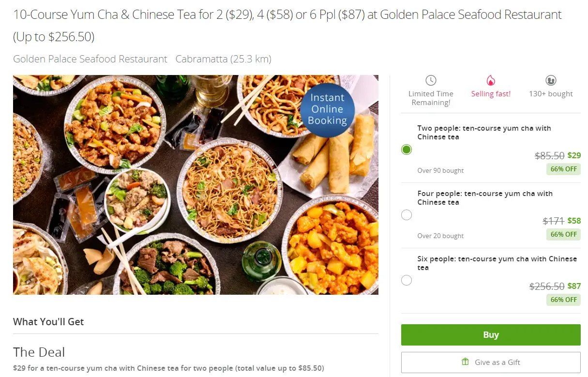Click The Deal heading text

[x=39, y=352]
